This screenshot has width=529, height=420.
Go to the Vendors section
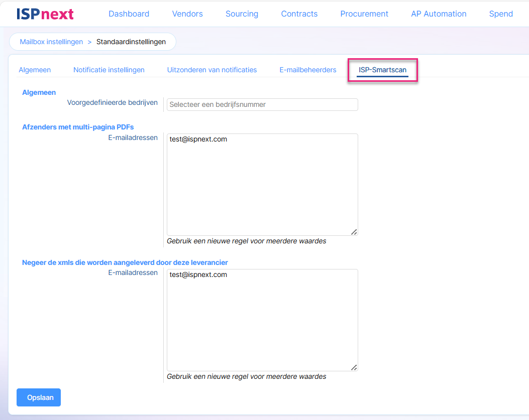click(x=187, y=14)
